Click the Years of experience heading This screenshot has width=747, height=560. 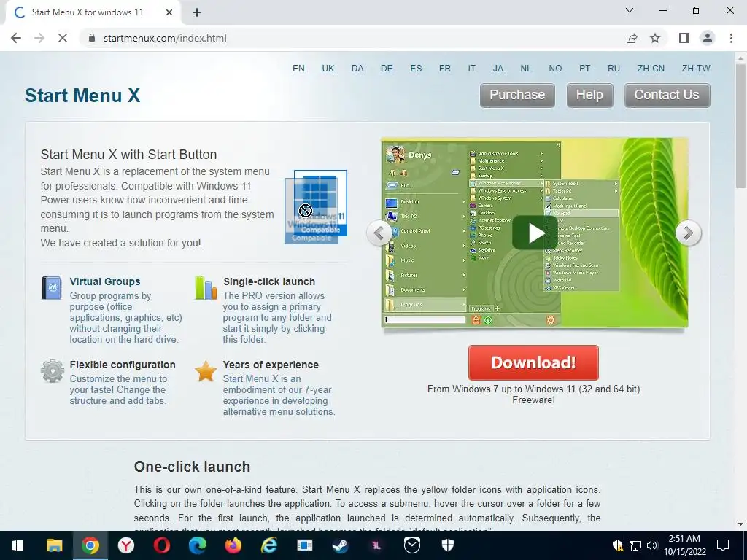coord(271,365)
